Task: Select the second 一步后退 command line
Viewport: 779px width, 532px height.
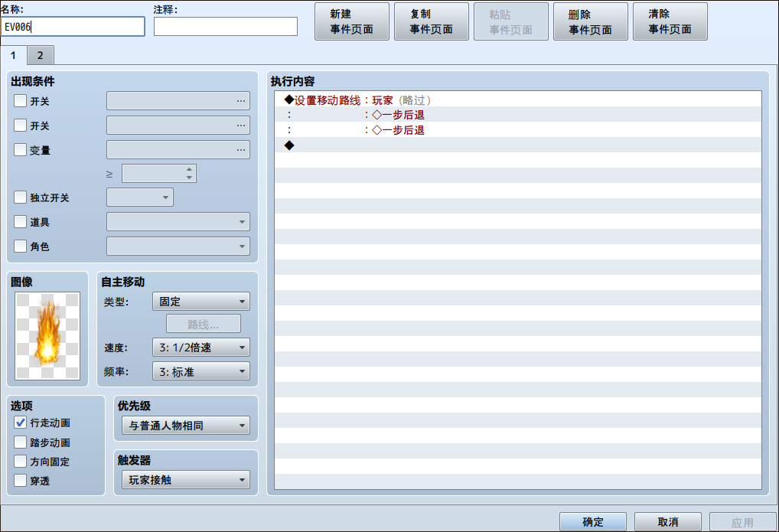Action: [x=518, y=130]
